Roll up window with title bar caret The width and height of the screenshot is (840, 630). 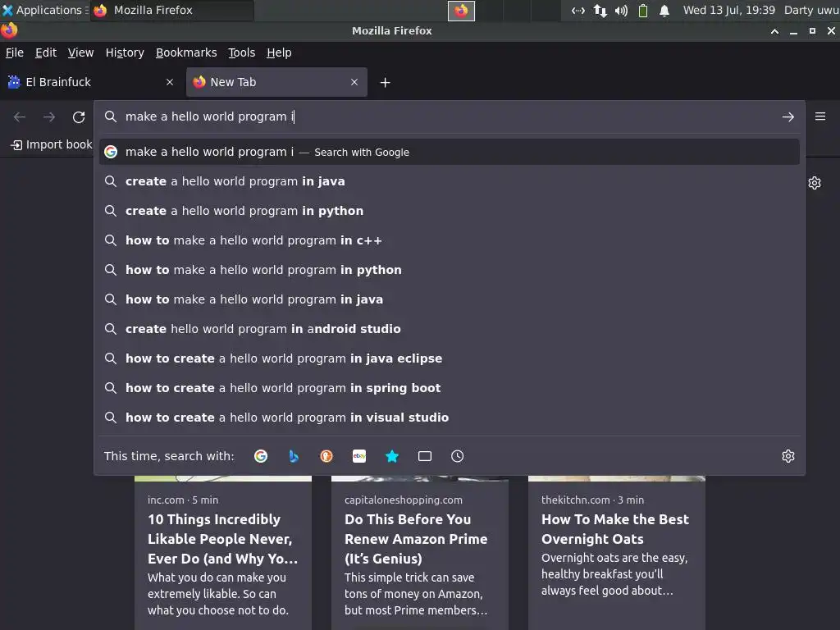(x=774, y=31)
